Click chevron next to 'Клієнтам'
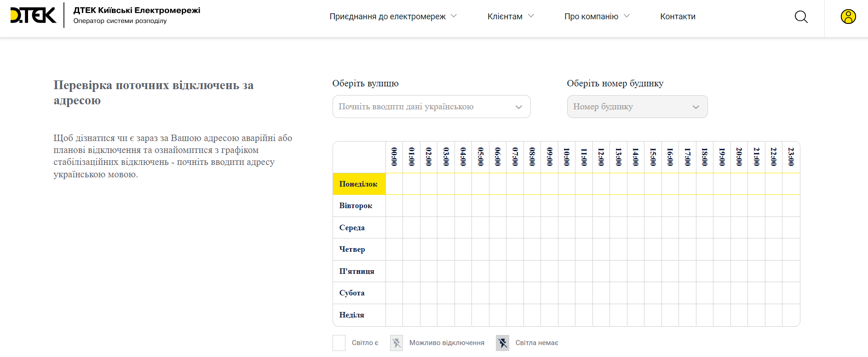Image resolution: width=868 pixels, height=357 pixels. coord(531,16)
